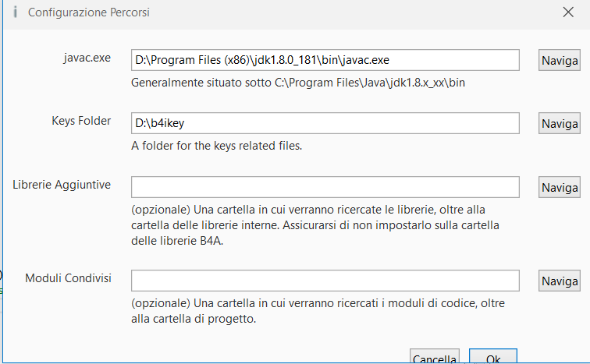Viewport: 590px width, 364px height.
Task: Close the Configurazione Percorsi dialog
Action: coord(567,12)
